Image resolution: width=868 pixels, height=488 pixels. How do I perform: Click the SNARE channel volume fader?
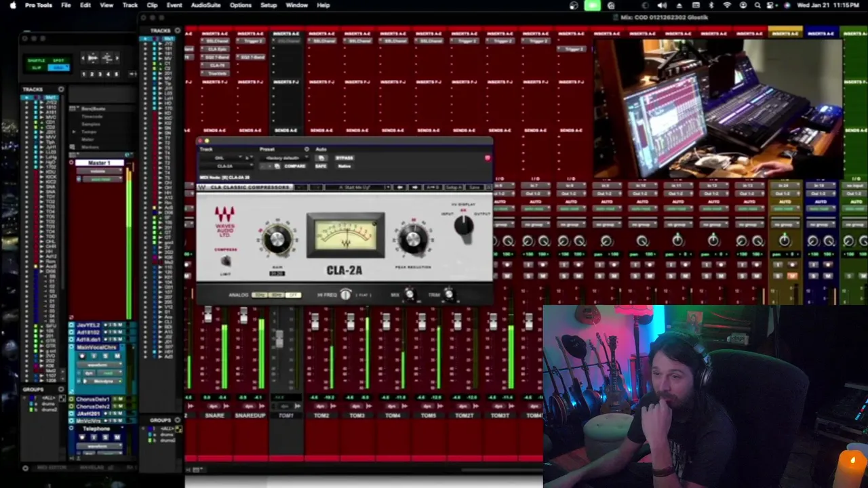tap(208, 315)
